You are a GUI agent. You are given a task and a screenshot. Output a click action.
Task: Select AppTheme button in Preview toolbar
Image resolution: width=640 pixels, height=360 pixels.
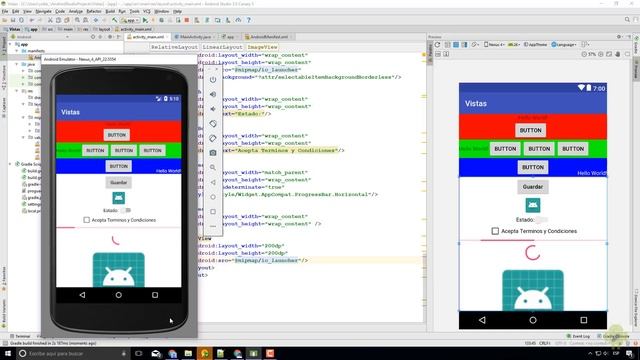535,44
